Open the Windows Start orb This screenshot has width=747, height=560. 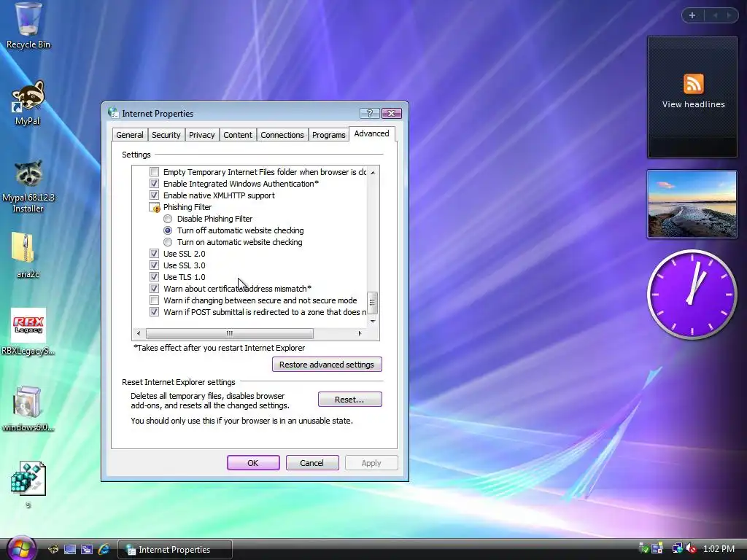21,548
